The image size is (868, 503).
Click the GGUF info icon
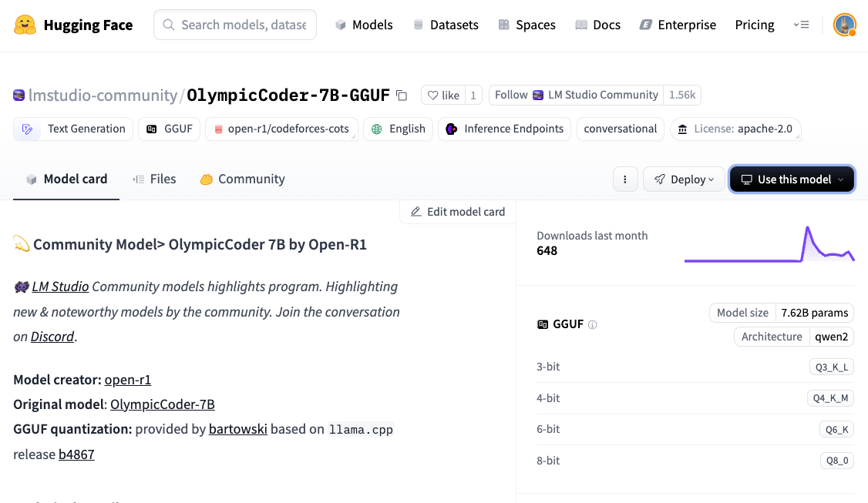[593, 325]
